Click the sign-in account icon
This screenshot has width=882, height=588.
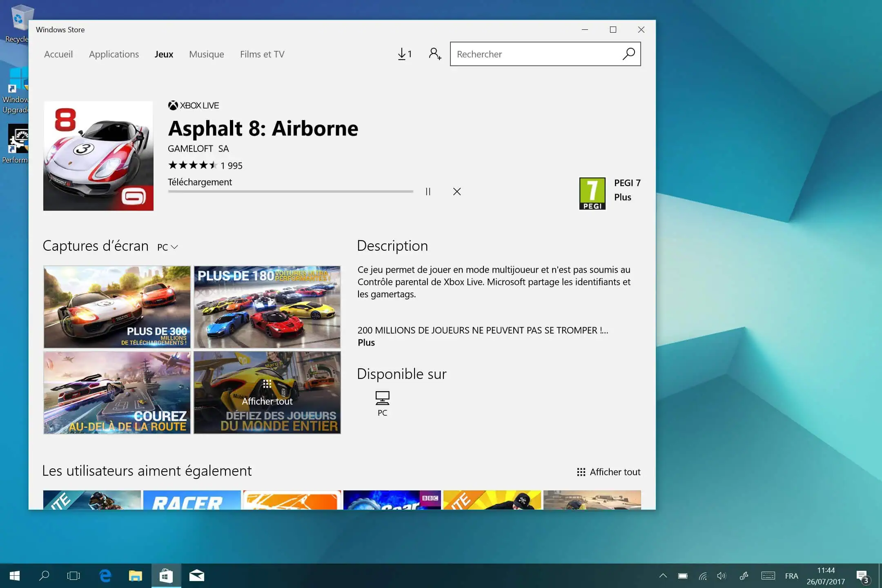[435, 54]
